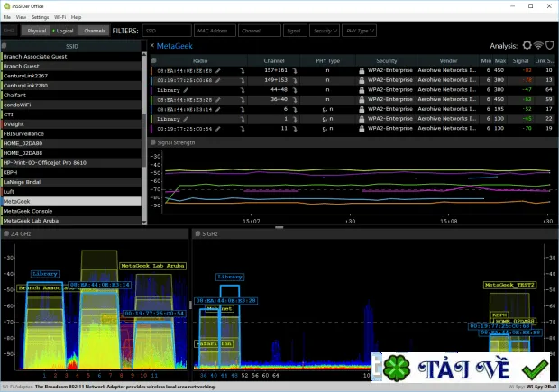
Task: Switch to Physical view mode
Action: coord(34,31)
